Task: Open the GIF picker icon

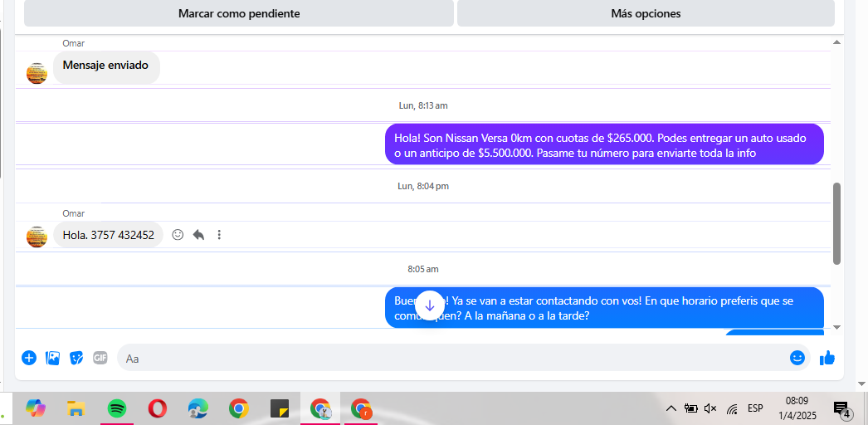Action: click(100, 358)
